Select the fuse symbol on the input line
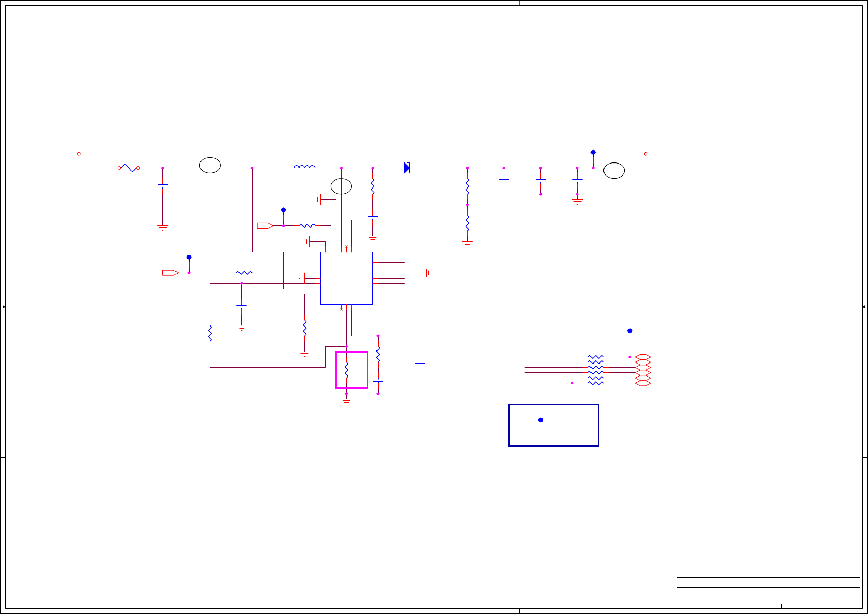This screenshot has height=614, width=868. click(129, 168)
